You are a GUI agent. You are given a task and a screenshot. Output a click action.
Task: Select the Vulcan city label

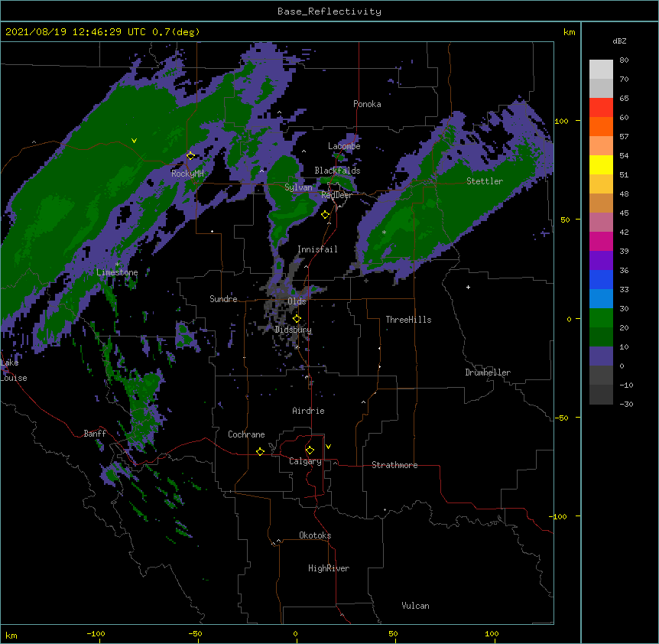tap(415, 606)
